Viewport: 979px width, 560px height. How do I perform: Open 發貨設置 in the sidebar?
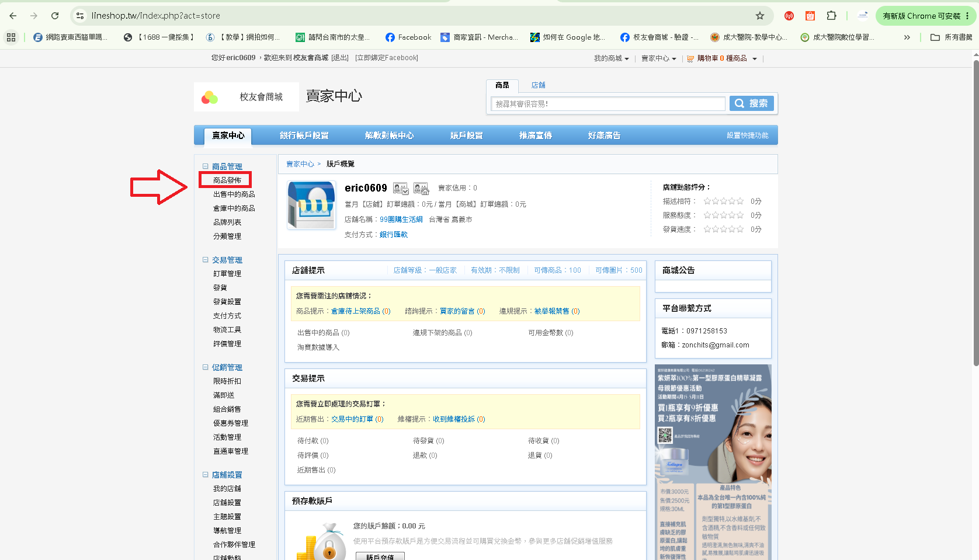[x=227, y=302]
